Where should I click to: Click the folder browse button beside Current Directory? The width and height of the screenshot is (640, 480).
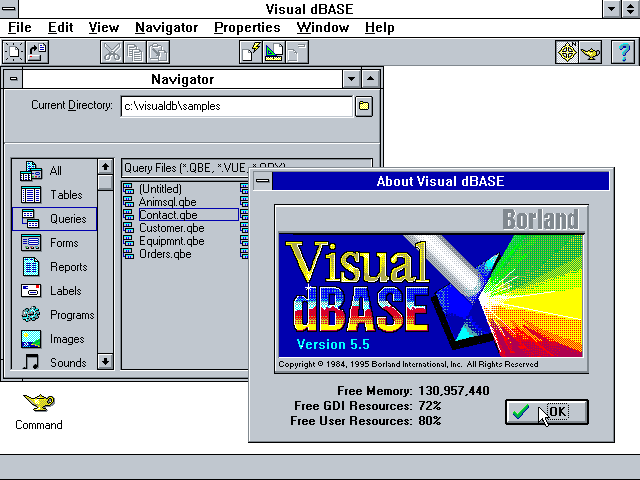(x=364, y=106)
